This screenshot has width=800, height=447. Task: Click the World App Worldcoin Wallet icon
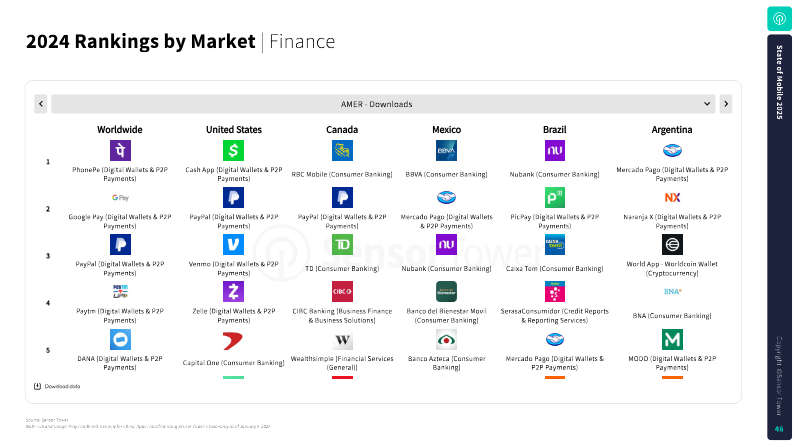[672, 244]
